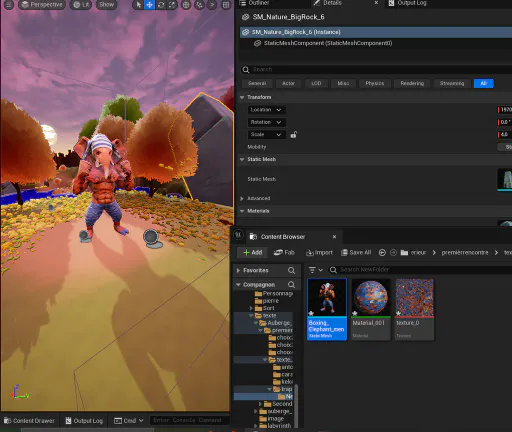Activate the Rotate gizmo tool

(161, 5)
